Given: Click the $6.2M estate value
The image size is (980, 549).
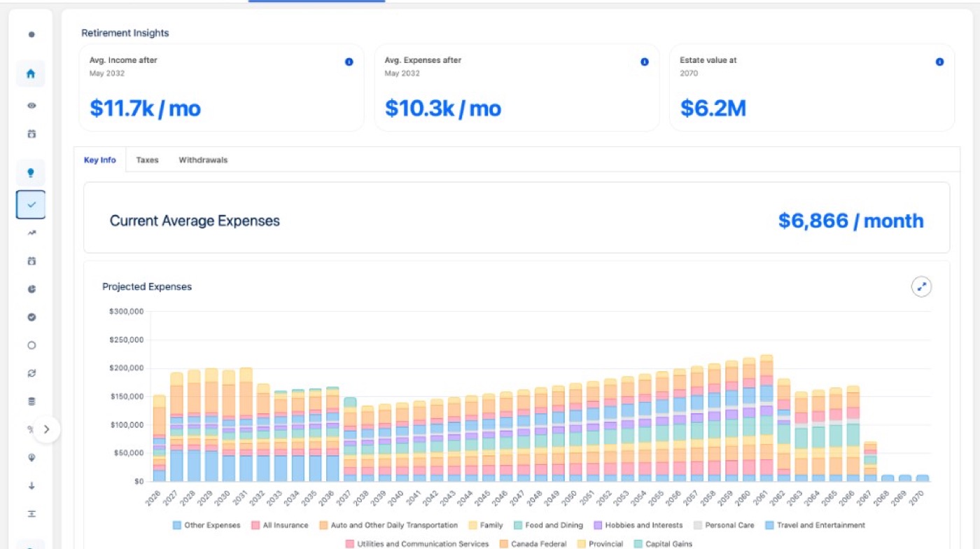Looking at the screenshot, I should [713, 109].
